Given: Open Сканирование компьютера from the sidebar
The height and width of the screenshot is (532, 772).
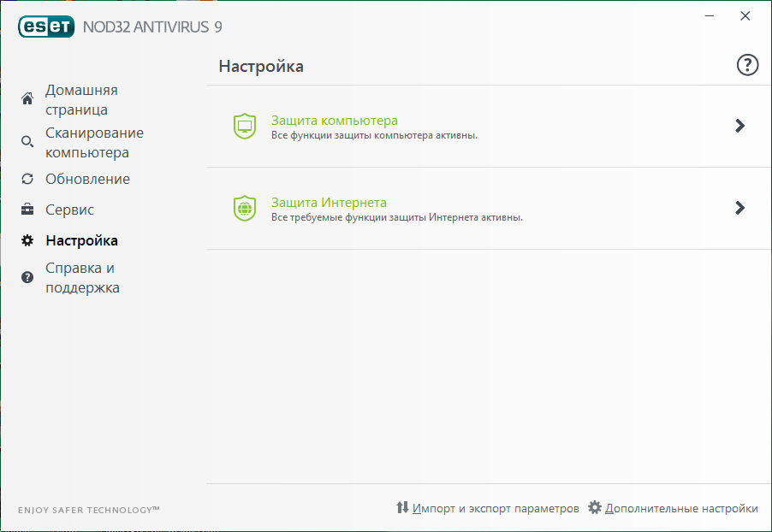Looking at the screenshot, I should (x=94, y=143).
